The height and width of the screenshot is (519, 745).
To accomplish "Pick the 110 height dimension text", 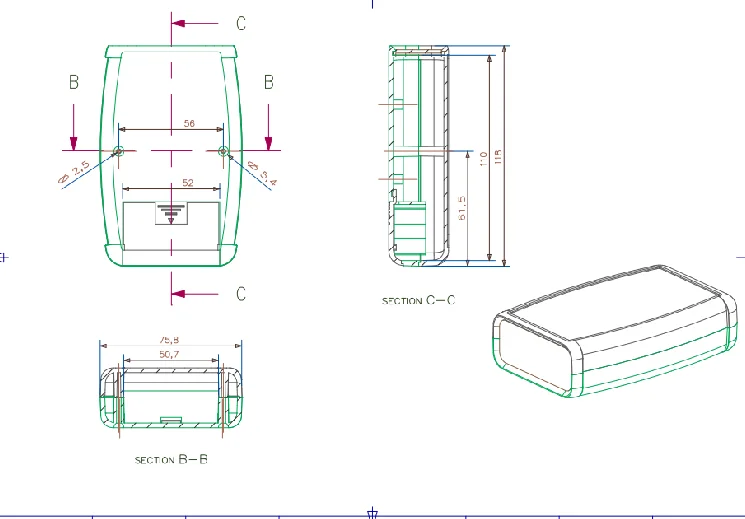I will click(484, 159).
